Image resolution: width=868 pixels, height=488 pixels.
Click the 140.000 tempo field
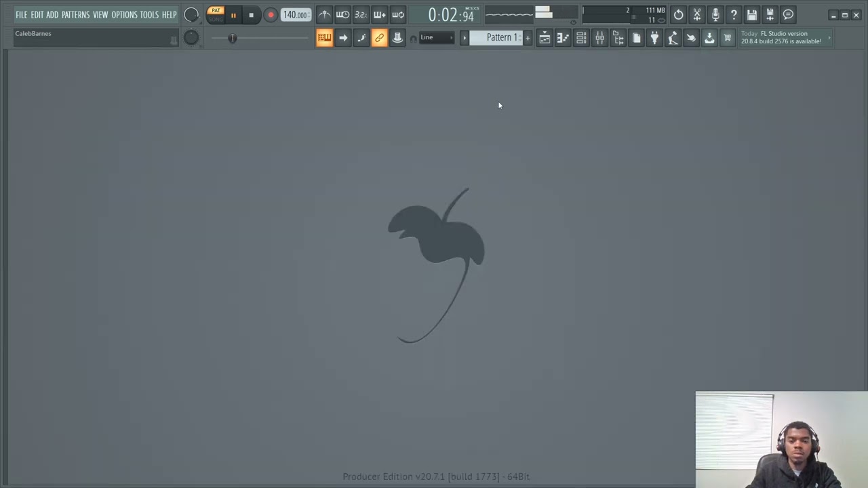pyautogui.click(x=296, y=15)
